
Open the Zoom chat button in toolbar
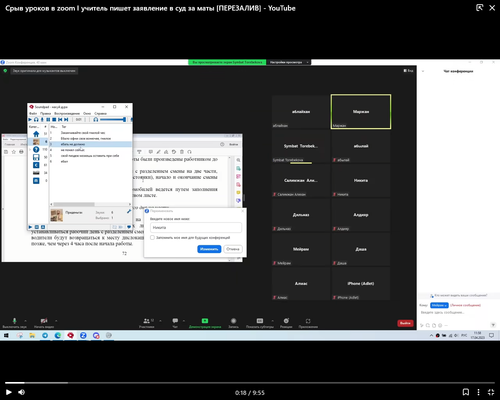click(175, 322)
